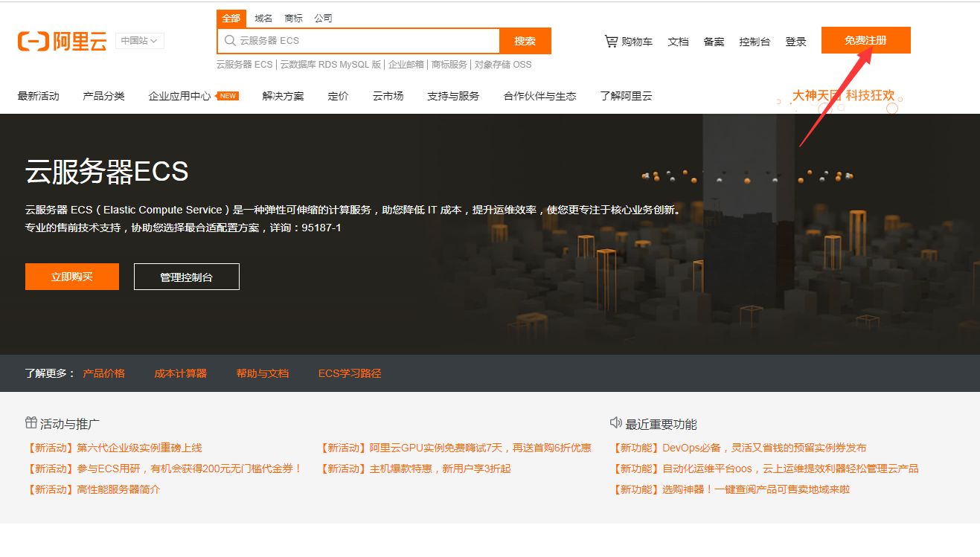Click the NEW badge next to 企业应用中心
The image size is (980, 557).
click(x=228, y=96)
